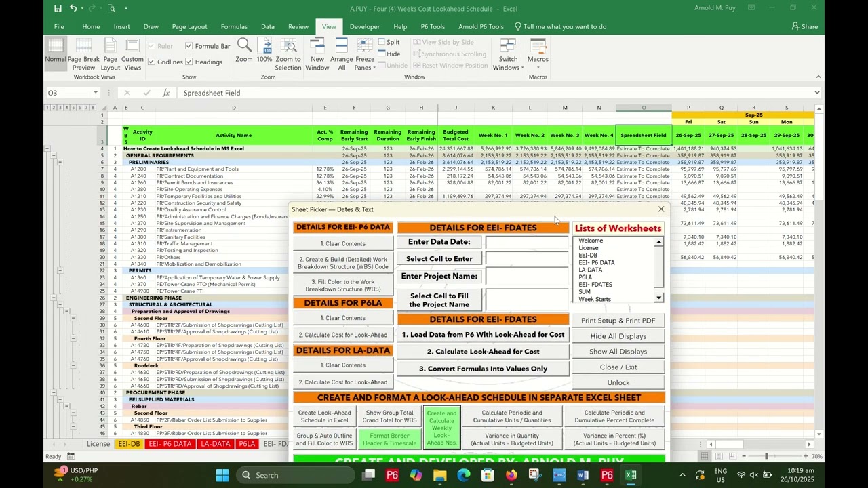Click the Split window option
Screen dimensions: 868x488
[x=389, y=42]
